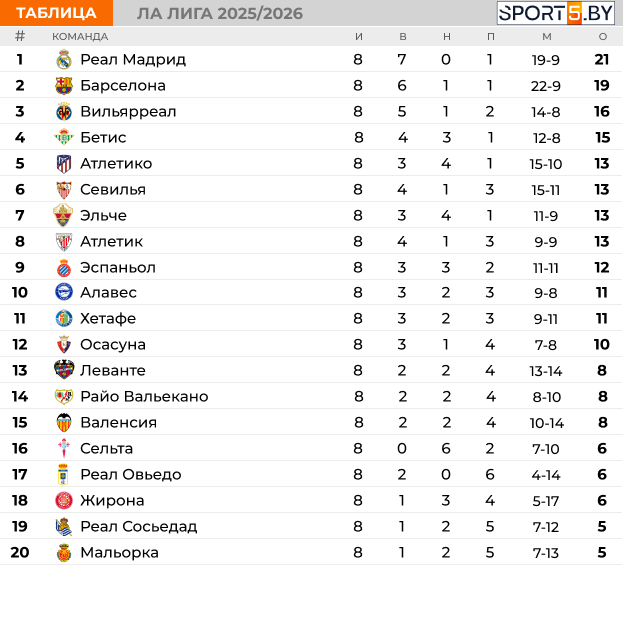Click the Villarreal yellow crest
623x640 pixels.
pos(64,112)
